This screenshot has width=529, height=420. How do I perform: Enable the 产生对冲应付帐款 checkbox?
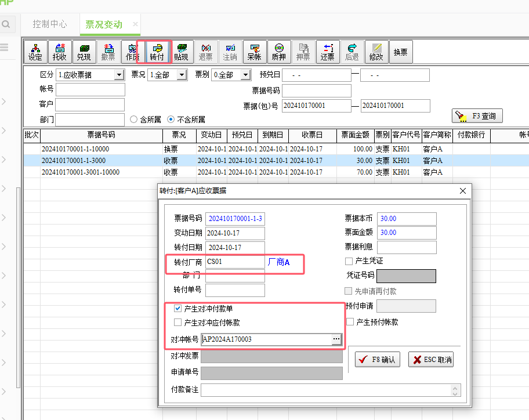pyautogui.click(x=178, y=323)
